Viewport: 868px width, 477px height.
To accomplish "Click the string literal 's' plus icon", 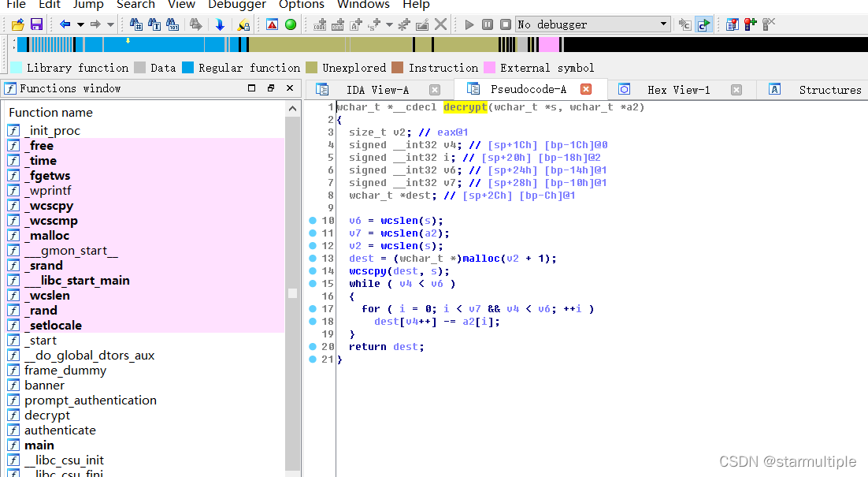I will tap(375, 24).
